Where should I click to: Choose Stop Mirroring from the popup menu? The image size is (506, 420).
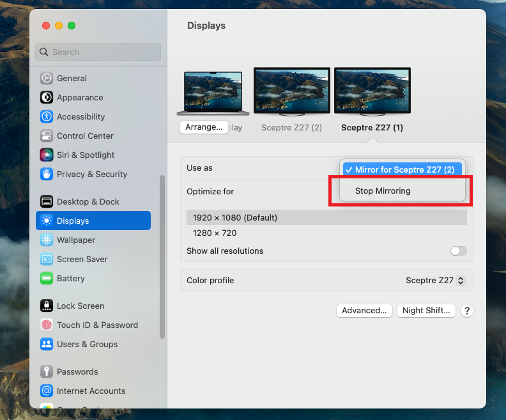(x=383, y=191)
